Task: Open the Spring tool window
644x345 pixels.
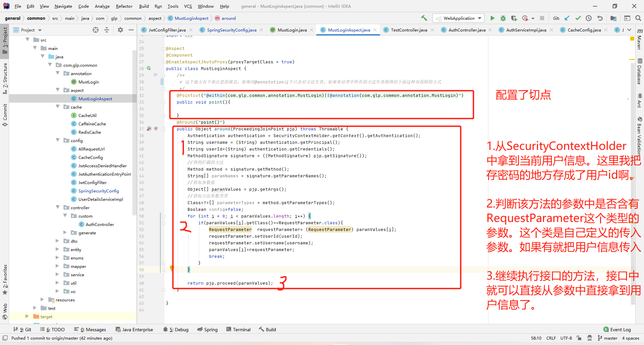Action: coord(208,330)
